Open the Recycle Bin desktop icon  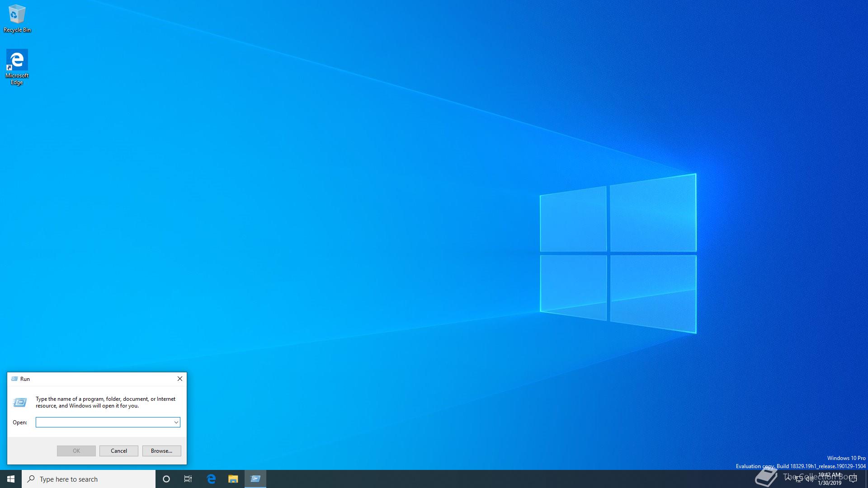pyautogui.click(x=17, y=18)
